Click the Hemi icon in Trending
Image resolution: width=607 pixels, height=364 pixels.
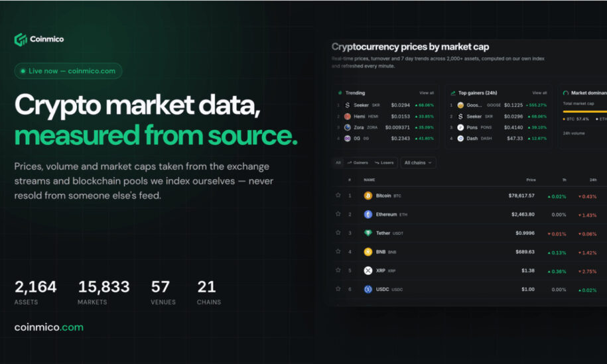point(347,116)
